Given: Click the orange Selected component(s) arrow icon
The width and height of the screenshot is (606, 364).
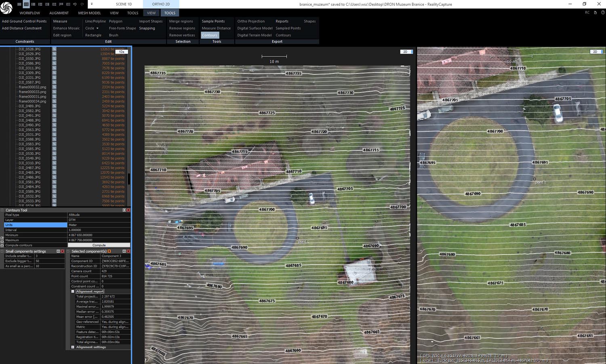Looking at the screenshot, I should (109, 251).
